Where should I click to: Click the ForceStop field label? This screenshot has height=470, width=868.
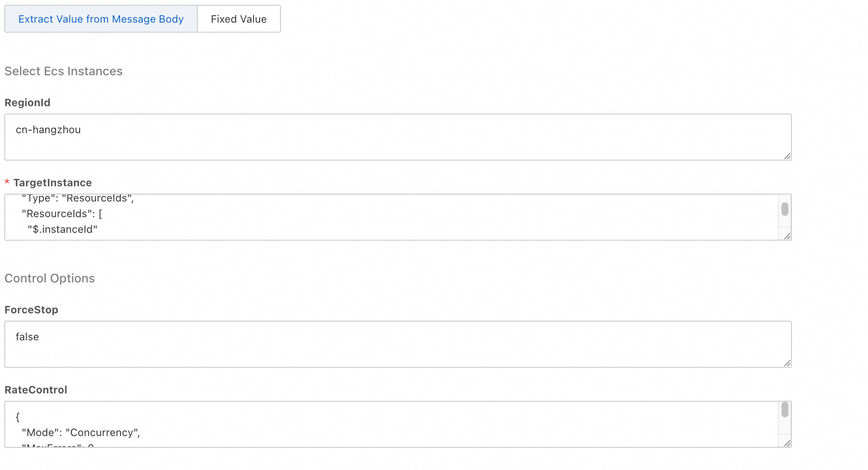(31, 310)
